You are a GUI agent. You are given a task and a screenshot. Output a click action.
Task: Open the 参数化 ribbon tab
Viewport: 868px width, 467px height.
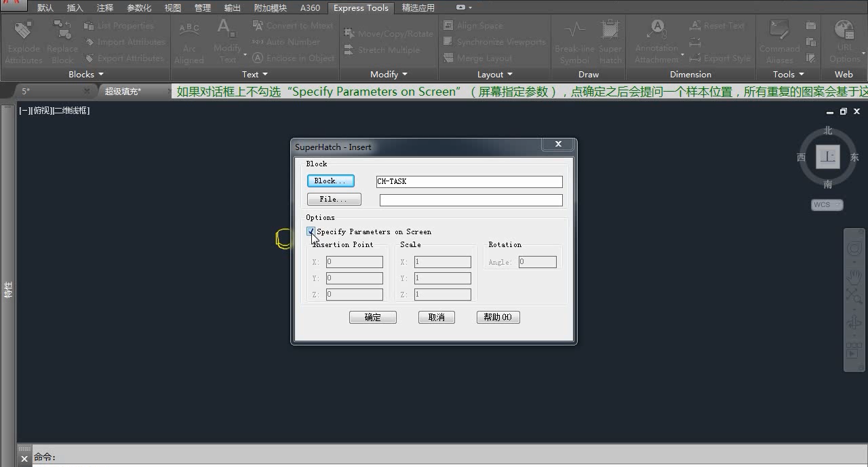click(x=139, y=8)
